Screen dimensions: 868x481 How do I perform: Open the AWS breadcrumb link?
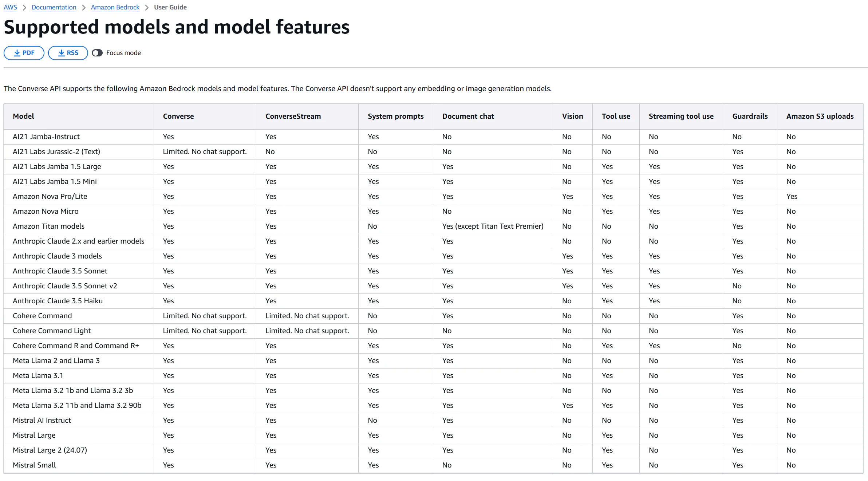(x=10, y=7)
